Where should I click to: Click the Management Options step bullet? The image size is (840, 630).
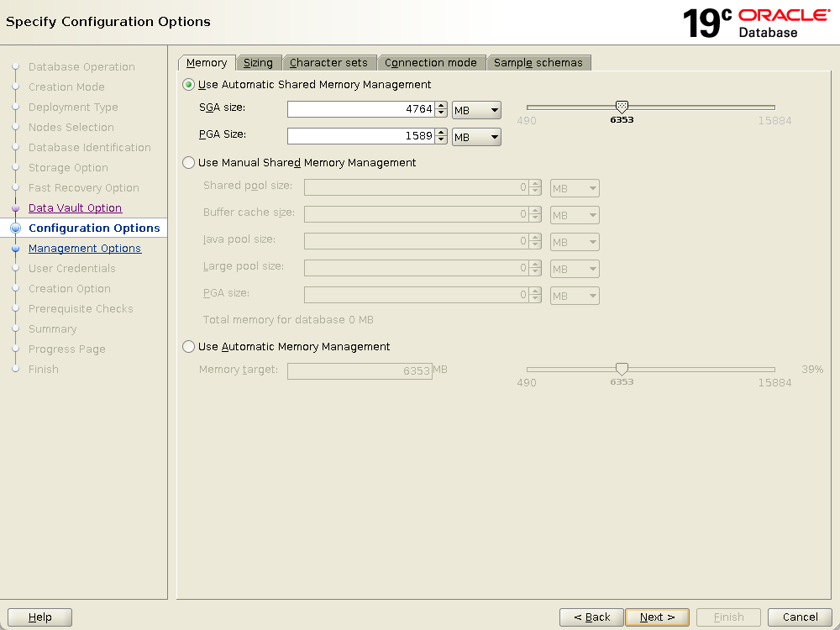point(15,249)
